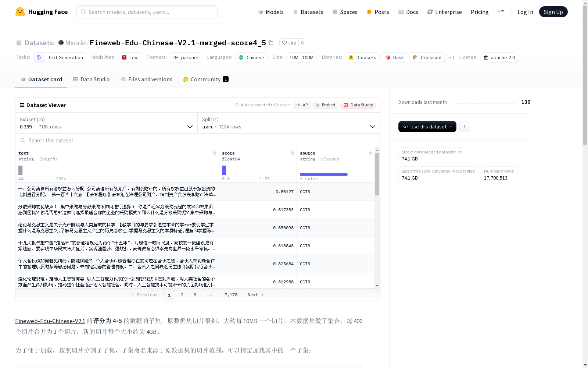Select the row with score 0.80127
Image resolution: width=588 pixels, height=368 pixels.
click(x=195, y=192)
